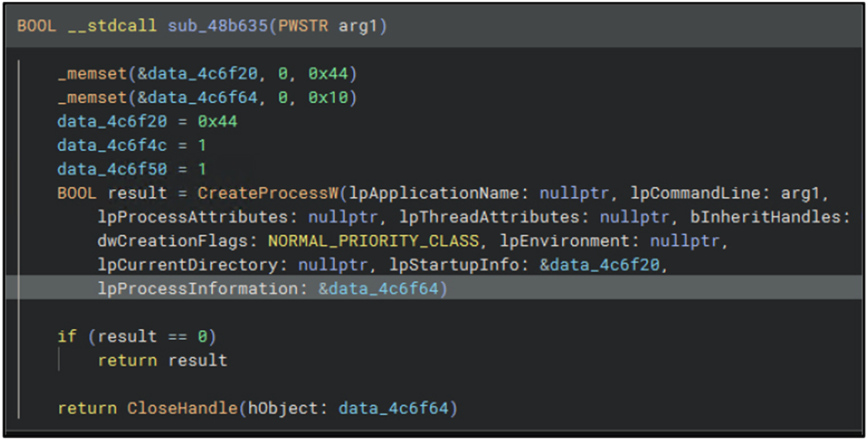Click &data_4c6f64 on the highlighted lpProcessInformation line
The width and height of the screenshot is (868, 440).
(x=382, y=288)
